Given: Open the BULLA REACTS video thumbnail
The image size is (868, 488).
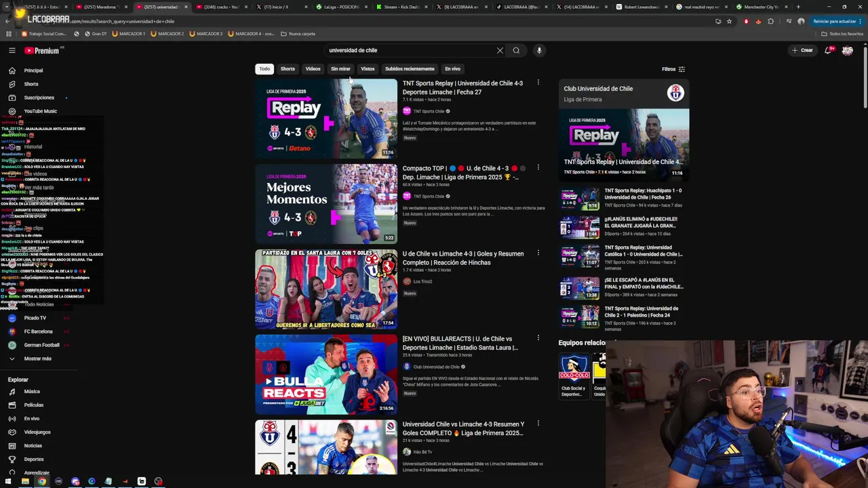Looking at the screenshot, I should (x=326, y=374).
